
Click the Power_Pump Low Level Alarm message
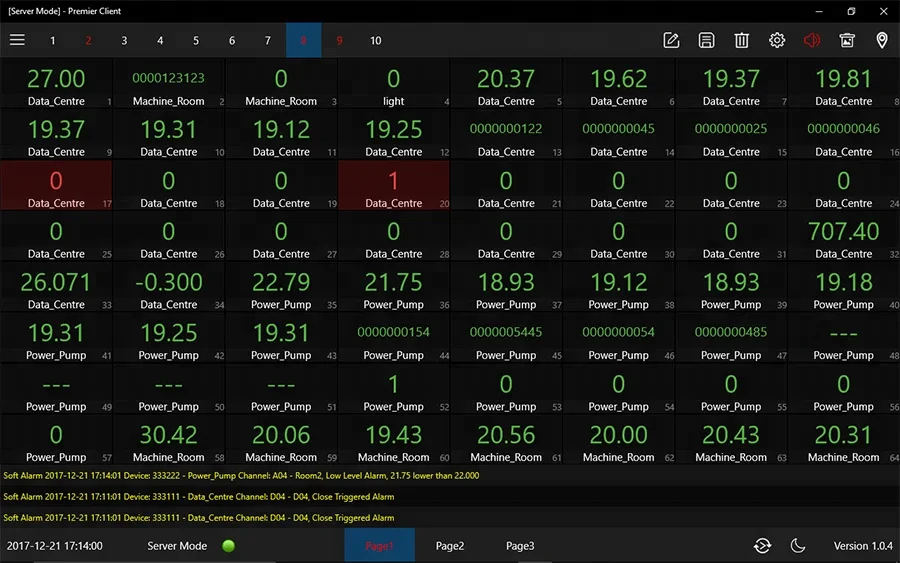point(240,476)
